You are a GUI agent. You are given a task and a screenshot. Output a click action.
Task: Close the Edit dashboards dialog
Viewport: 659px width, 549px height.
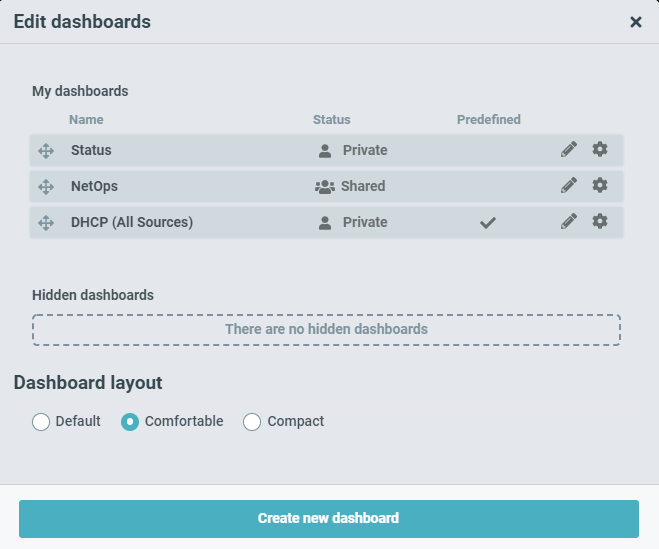point(636,22)
